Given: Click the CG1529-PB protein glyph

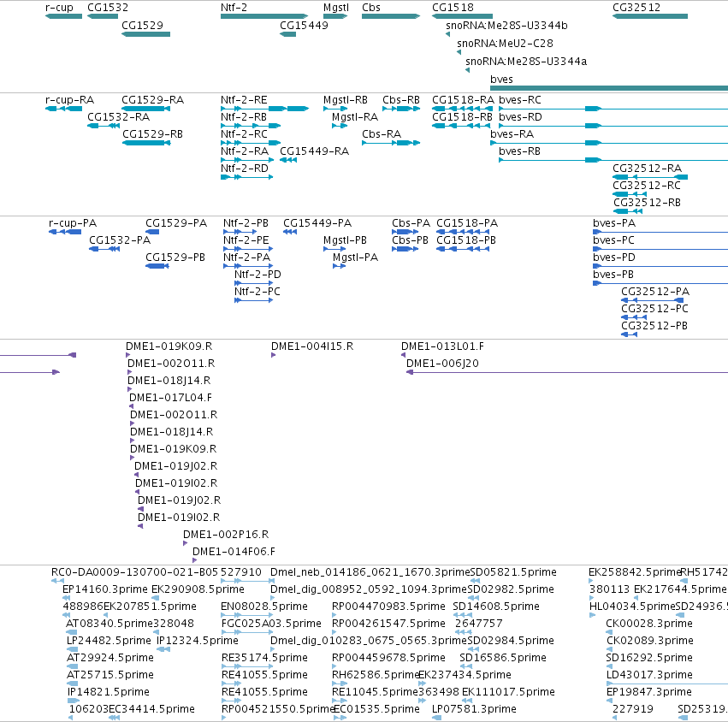Looking at the screenshot, I should coord(157,266).
